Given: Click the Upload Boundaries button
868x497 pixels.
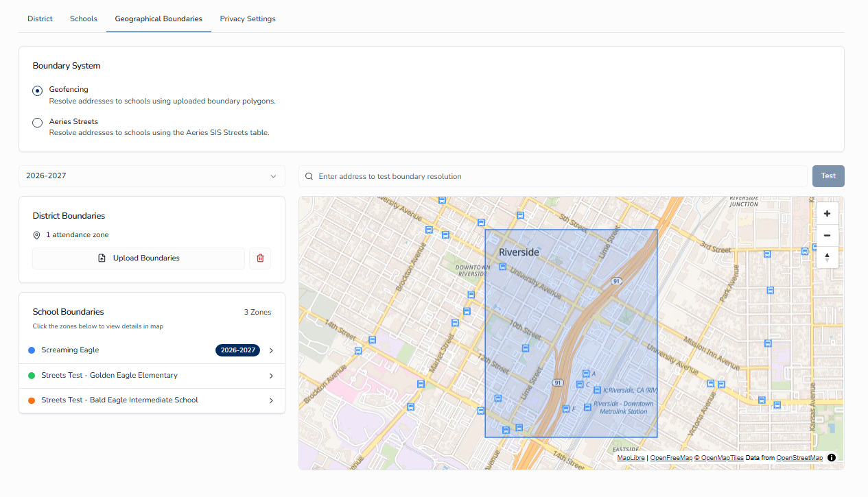Looking at the screenshot, I should click(139, 258).
